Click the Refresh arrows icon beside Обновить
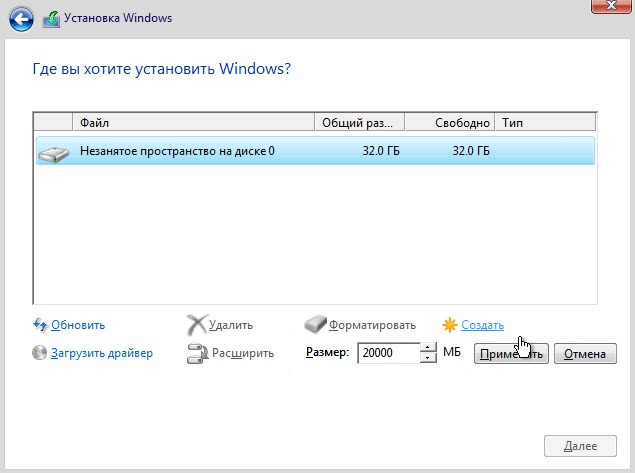Screen dimensions: 635x473 click(x=40, y=325)
